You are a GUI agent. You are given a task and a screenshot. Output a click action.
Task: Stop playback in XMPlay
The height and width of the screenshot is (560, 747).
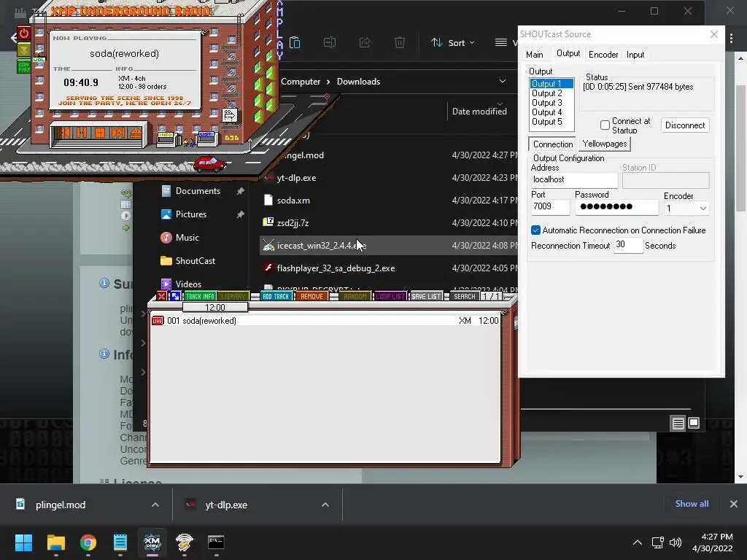[99, 133]
